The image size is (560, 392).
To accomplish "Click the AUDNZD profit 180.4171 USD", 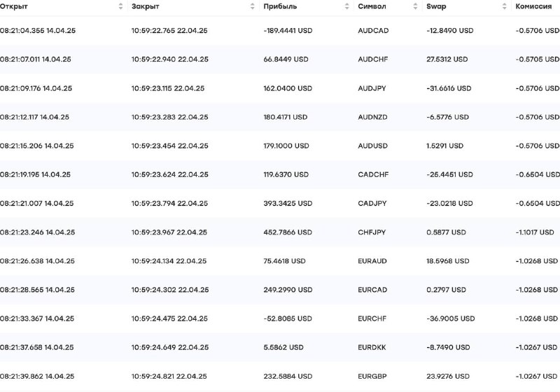I will click(285, 117).
